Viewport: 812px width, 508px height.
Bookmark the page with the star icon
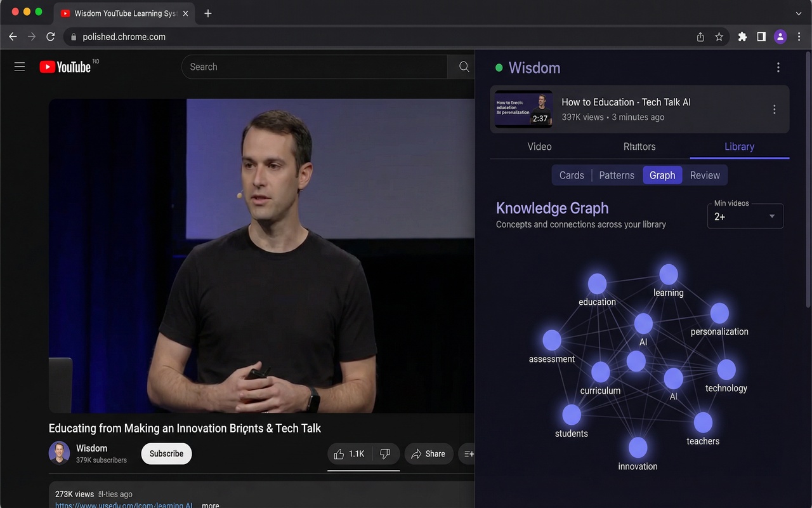[x=719, y=36]
